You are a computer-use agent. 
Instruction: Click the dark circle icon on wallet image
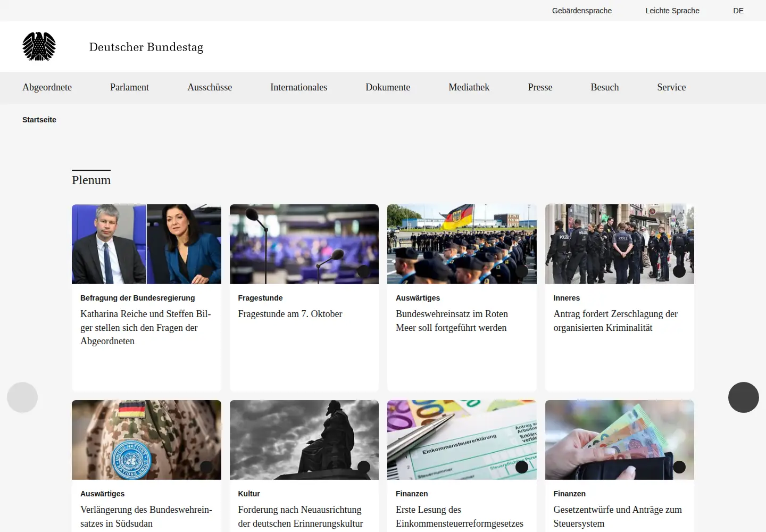pyautogui.click(x=679, y=467)
